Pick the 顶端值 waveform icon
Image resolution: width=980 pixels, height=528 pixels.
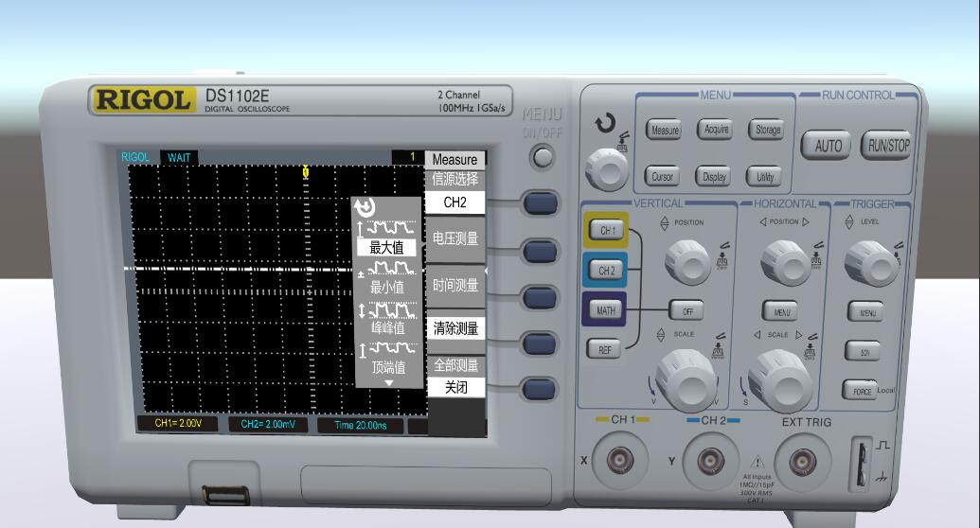point(387,350)
